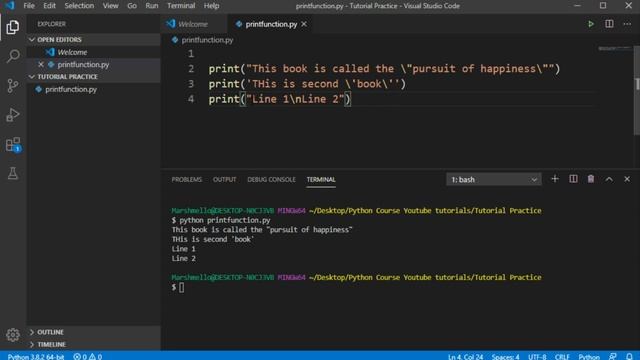This screenshot has height=360, width=640.
Task: Close the printfunction.py editor tab
Action: tap(304, 24)
